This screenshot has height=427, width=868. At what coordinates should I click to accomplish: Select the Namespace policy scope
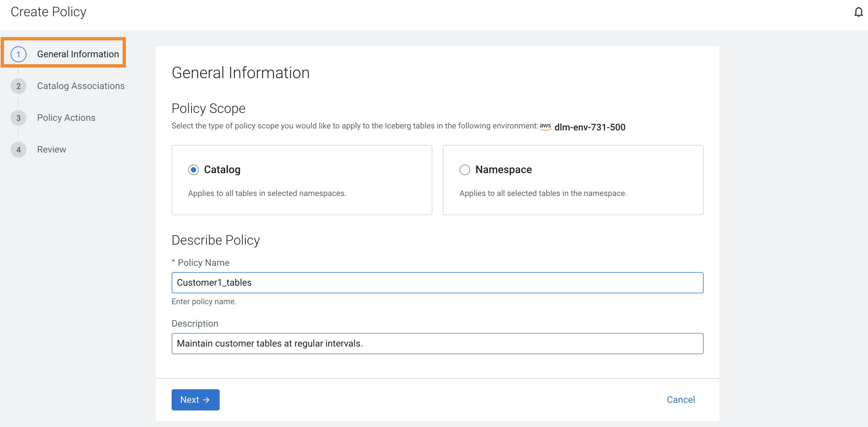click(x=465, y=170)
